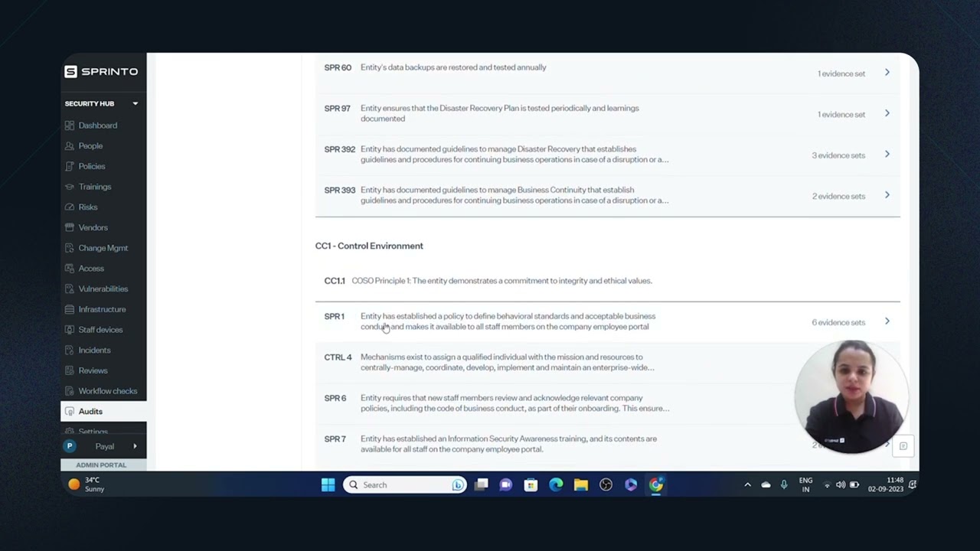Click the CC1.1 COSO Principle 1 text
Screen dimensions: 980x551
click(x=501, y=281)
